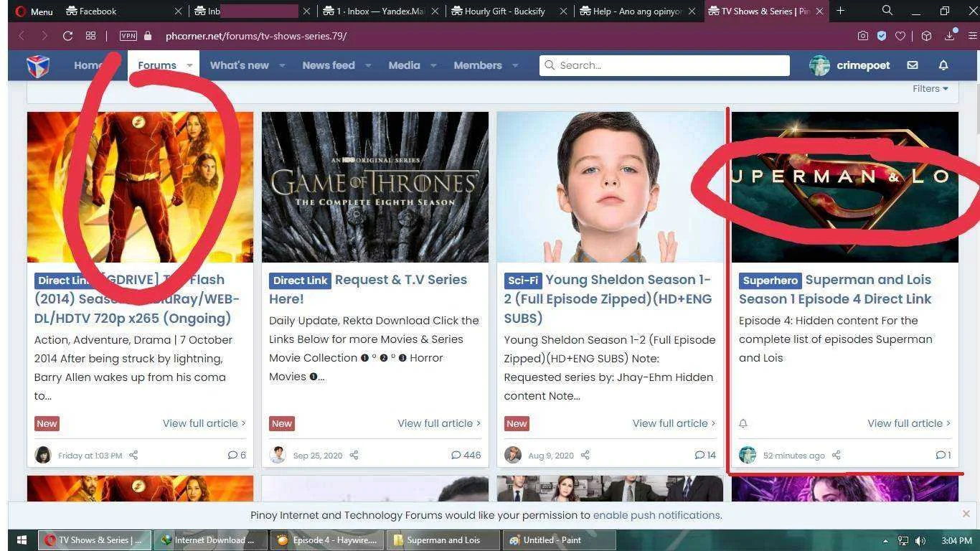View full article for Superman and Lois
Image resolution: width=980 pixels, height=551 pixels.
tap(909, 423)
